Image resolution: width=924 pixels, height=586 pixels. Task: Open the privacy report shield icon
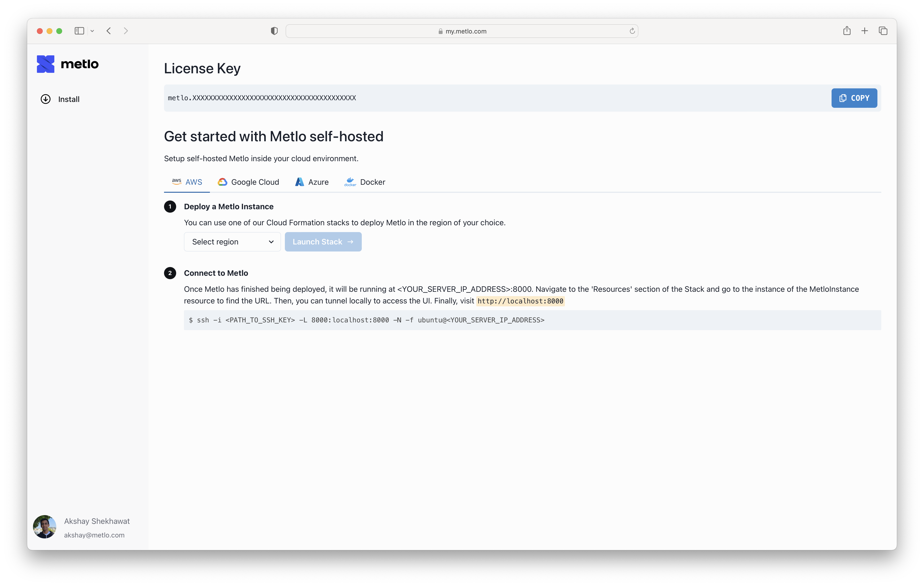[274, 31]
